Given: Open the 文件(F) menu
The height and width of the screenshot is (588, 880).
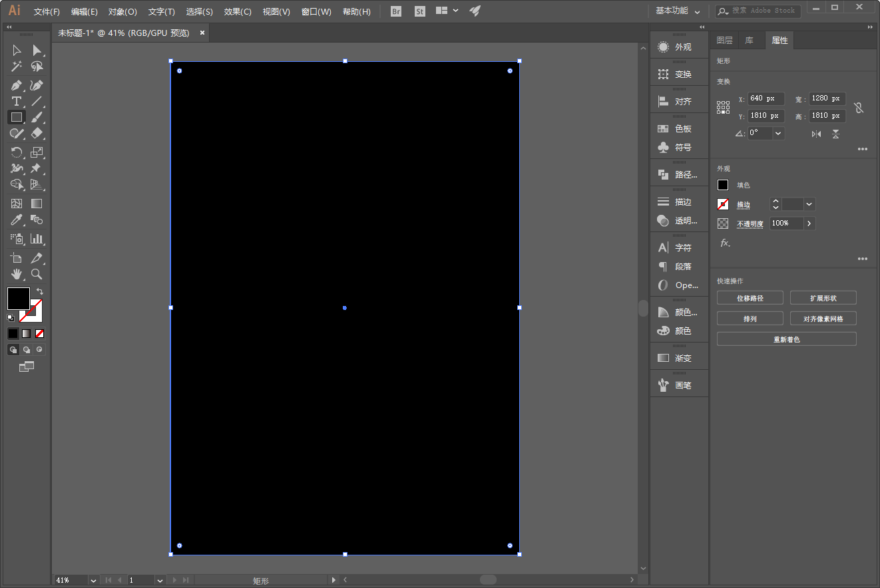Looking at the screenshot, I should [x=47, y=12].
